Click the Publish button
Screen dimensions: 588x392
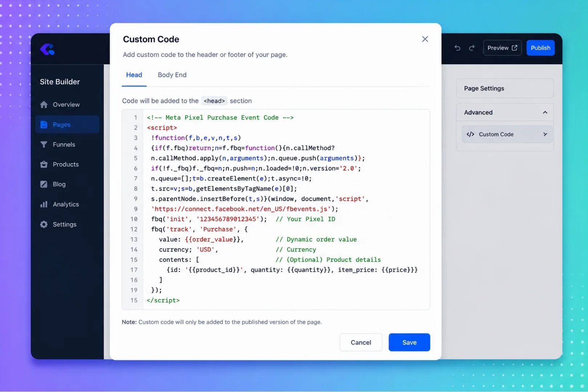(540, 48)
